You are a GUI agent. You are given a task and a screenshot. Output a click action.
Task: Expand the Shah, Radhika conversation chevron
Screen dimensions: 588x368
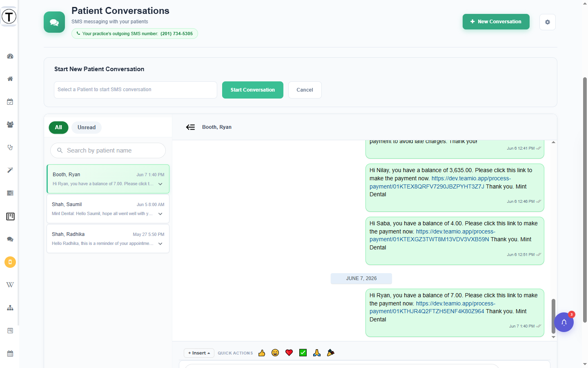(160, 244)
